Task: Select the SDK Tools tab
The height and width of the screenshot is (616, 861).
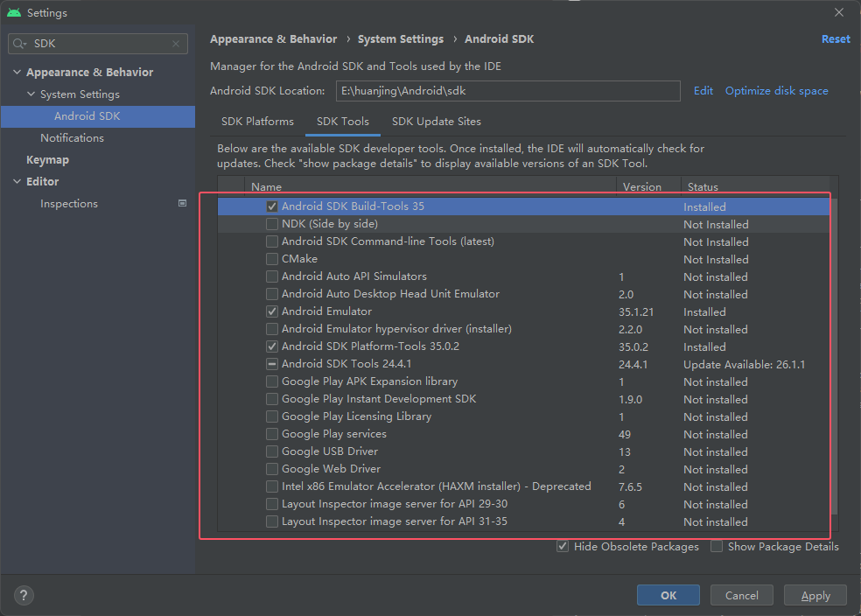Action: coord(343,122)
